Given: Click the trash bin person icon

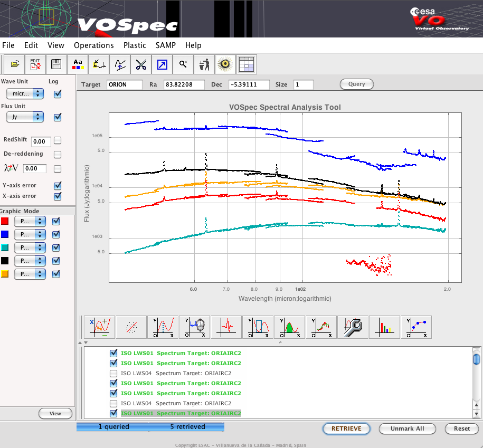Looking at the screenshot, I should coord(204,64).
